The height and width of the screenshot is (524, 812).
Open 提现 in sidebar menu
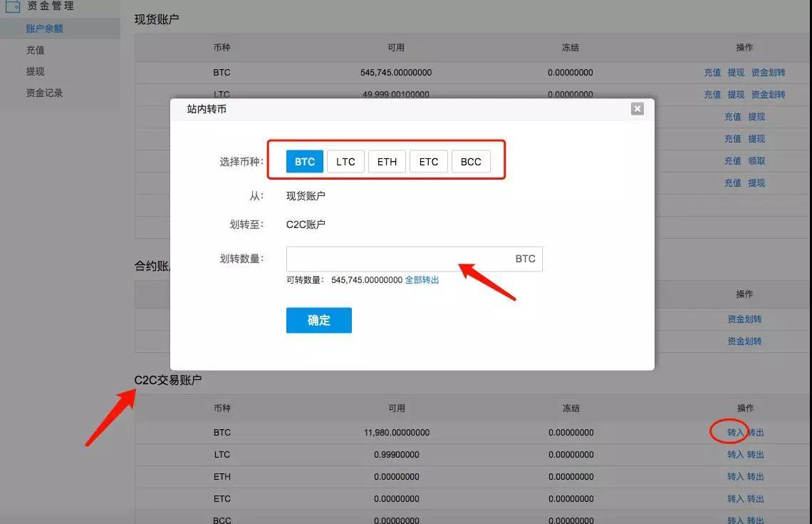[x=35, y=71]
